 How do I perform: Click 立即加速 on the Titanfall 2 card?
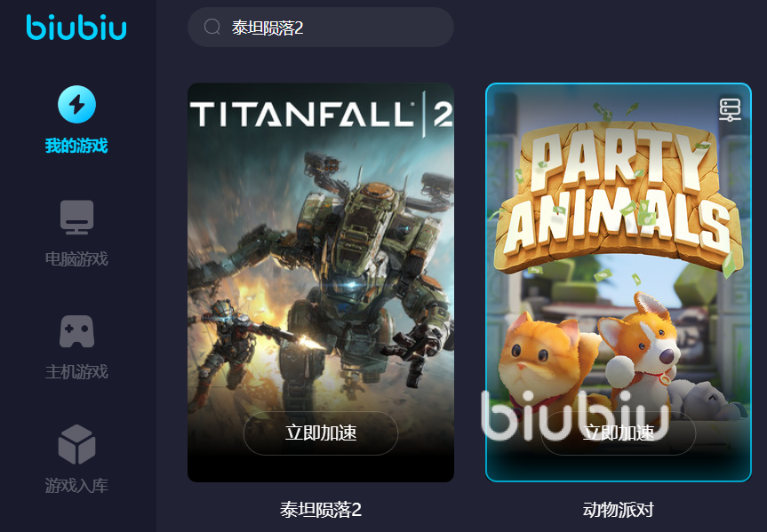(321, 433)
